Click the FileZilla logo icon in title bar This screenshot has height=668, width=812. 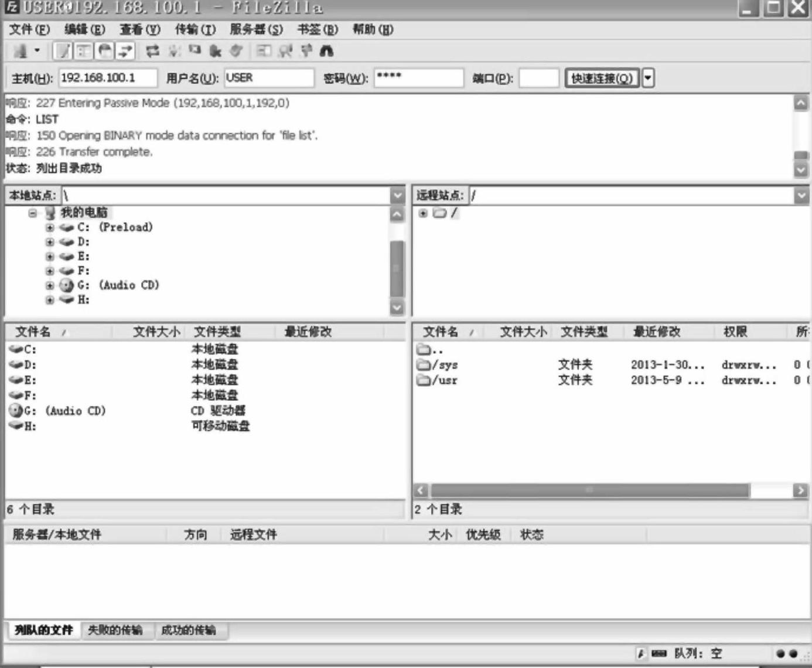(12, 7)
